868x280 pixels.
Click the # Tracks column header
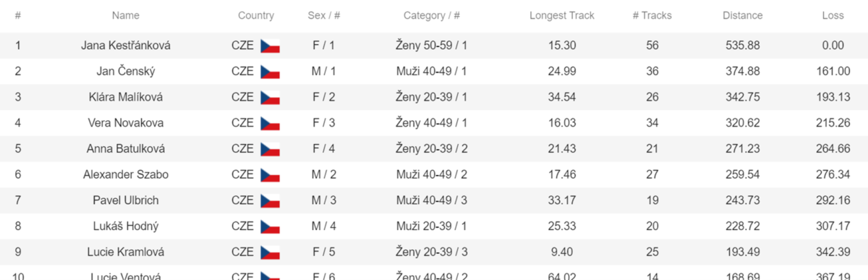tap(652, 15)
